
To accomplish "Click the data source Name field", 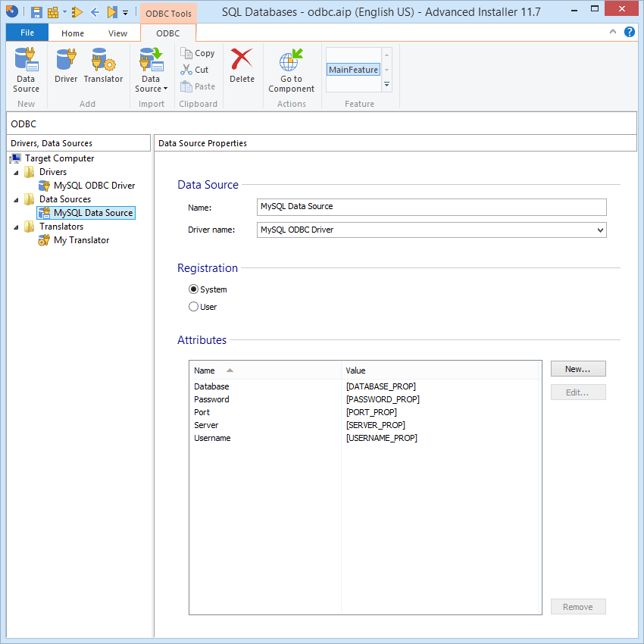I will tap(431, 207).
